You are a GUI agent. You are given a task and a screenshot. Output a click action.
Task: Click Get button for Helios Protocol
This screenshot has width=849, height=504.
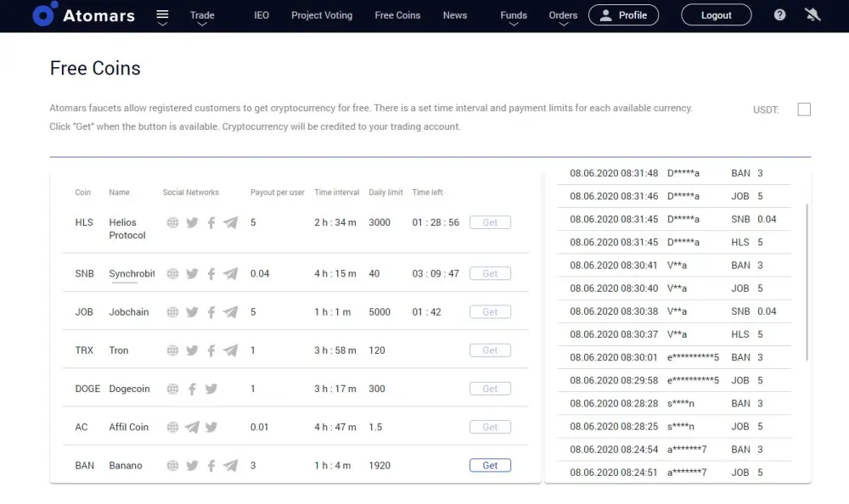pyautogui.click(x=490, y=222)
